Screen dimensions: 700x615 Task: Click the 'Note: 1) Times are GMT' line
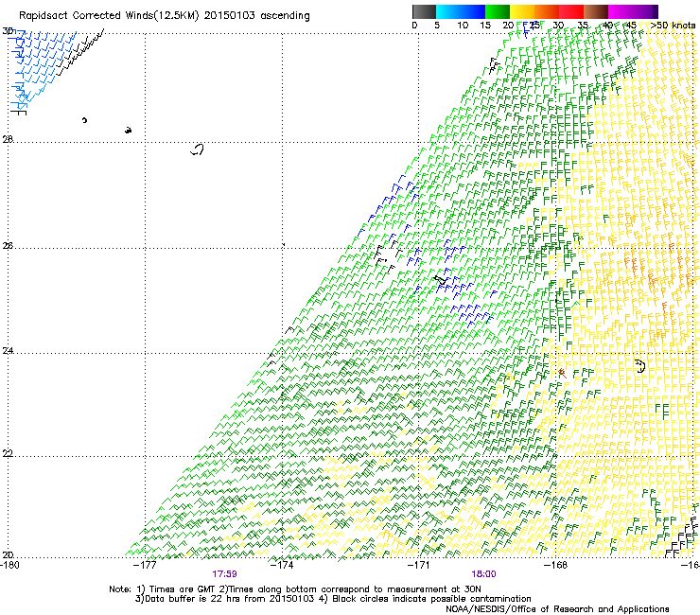click(x=295, y=589)
